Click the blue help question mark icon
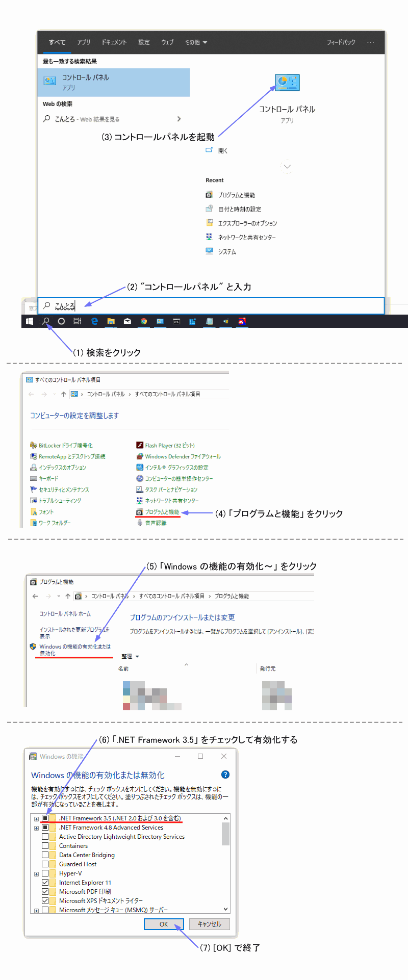The width and height of the screenshot is (408, 980). (x=225, y=775)
